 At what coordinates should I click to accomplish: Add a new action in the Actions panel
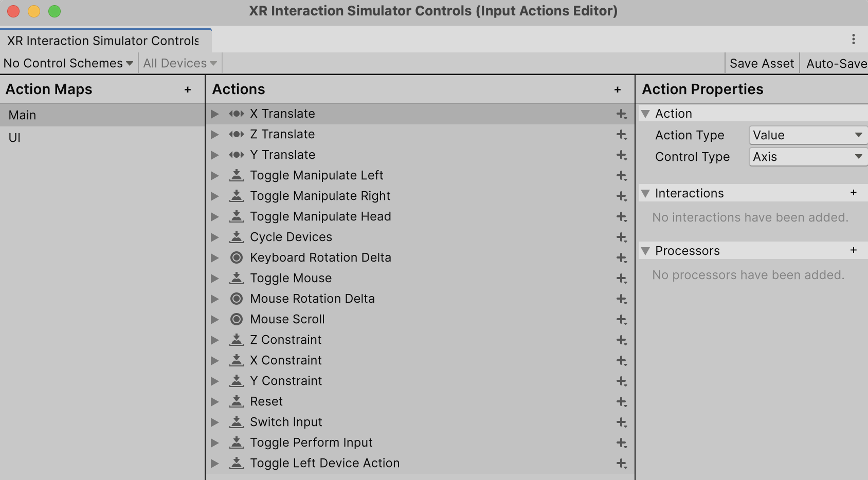[618, 89]
